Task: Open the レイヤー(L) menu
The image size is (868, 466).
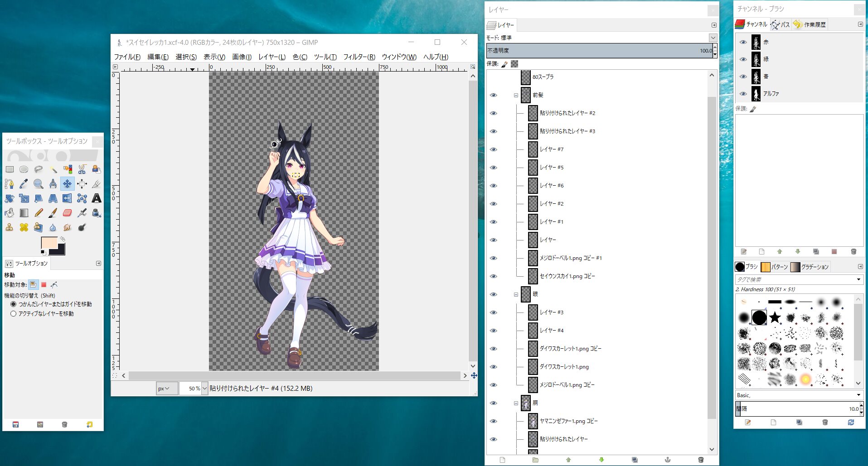Action: click(272, 57)
